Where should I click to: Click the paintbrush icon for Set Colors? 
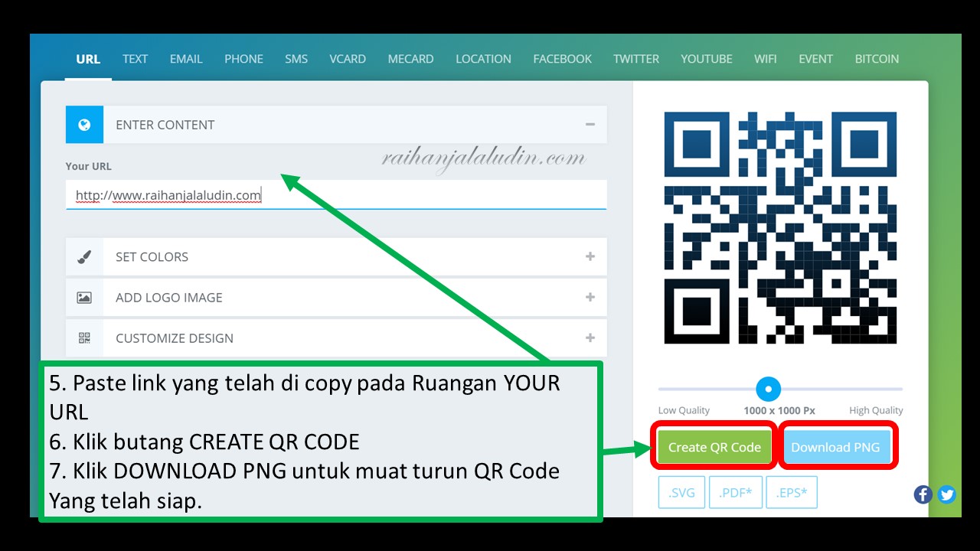(84, 257)
